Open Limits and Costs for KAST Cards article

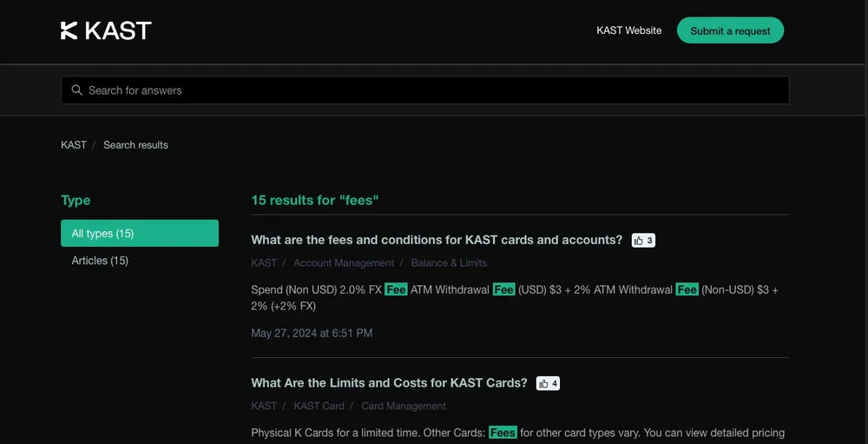coord(389,383)
